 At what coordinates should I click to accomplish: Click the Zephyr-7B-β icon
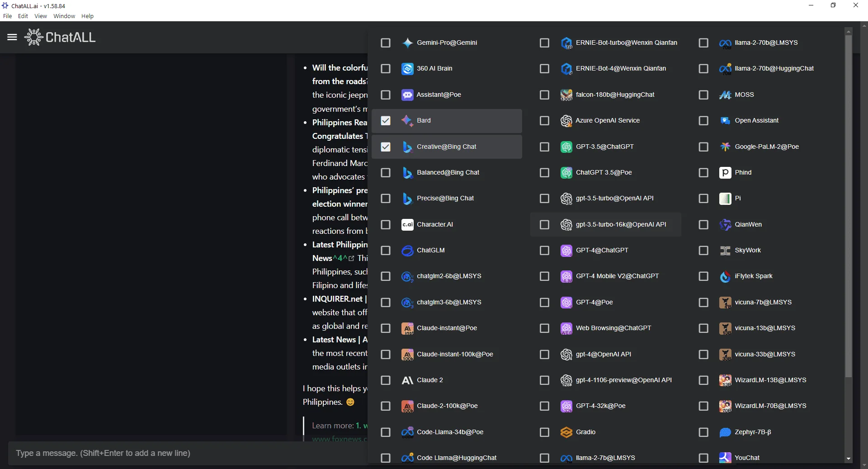click(725, 432)
